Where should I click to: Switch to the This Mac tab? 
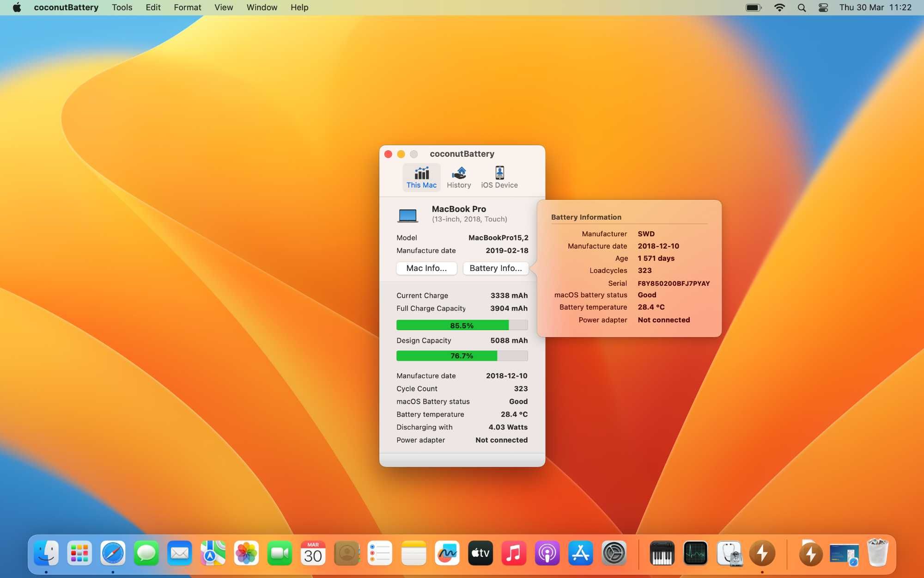click(421, 178)
